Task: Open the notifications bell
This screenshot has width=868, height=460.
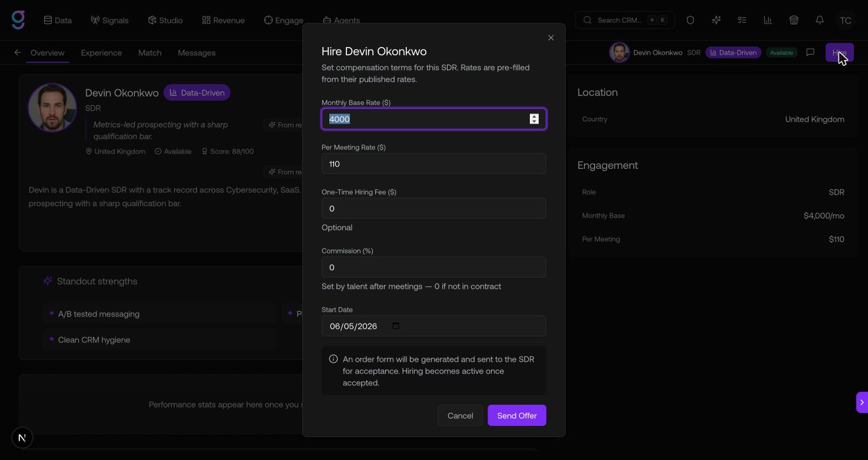Action: point(820,20)
